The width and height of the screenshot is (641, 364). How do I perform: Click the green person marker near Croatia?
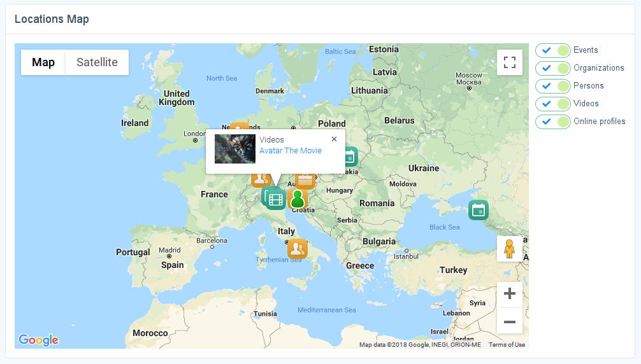click(x=298, y=199)
